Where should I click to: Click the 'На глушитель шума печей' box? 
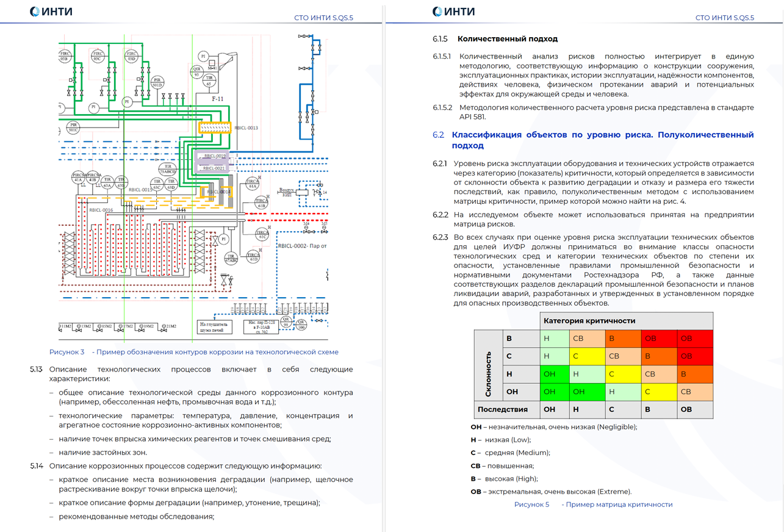pos(215,326)
